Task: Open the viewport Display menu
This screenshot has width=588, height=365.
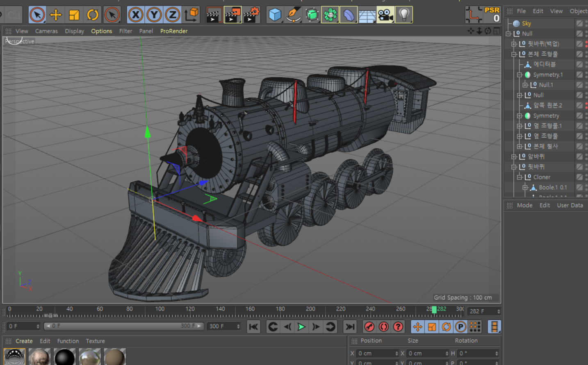Action: 74,31
